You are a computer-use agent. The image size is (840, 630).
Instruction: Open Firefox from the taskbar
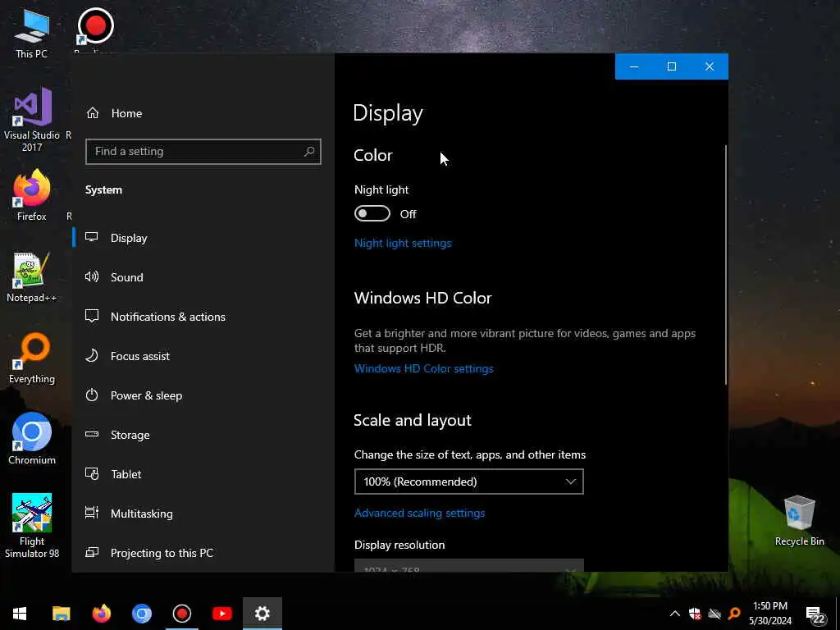pyautogui.click(x=101, y=614)
